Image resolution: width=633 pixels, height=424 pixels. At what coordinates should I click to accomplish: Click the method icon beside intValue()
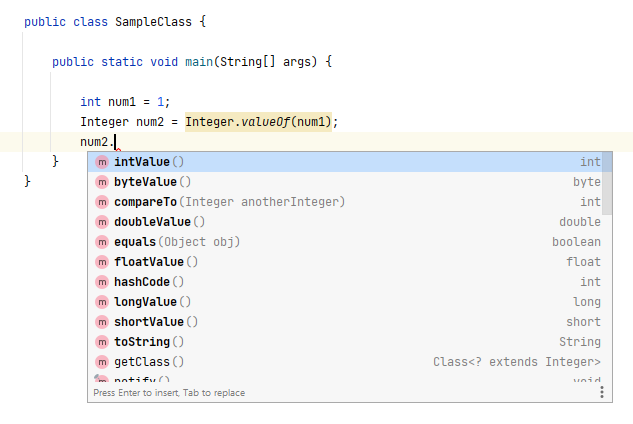(102, 162)
